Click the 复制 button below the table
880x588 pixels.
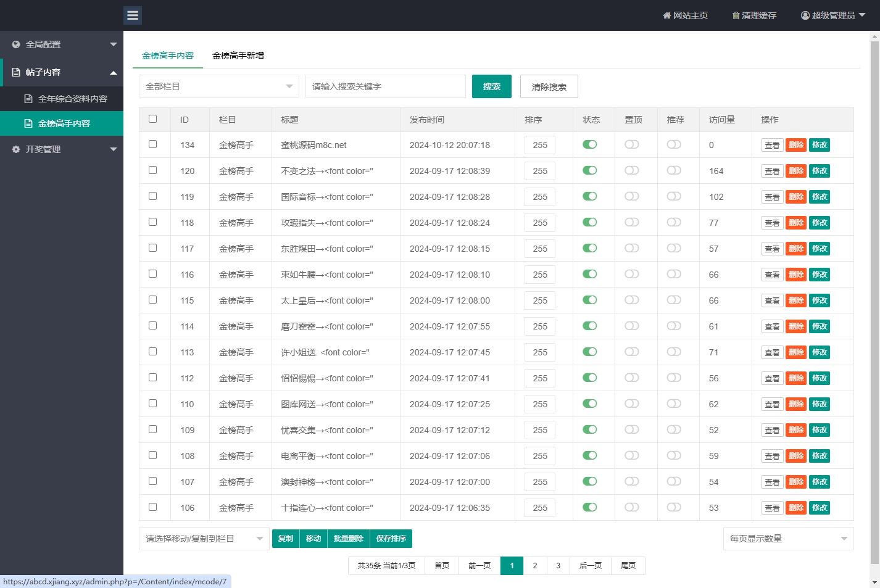point(286,539)
